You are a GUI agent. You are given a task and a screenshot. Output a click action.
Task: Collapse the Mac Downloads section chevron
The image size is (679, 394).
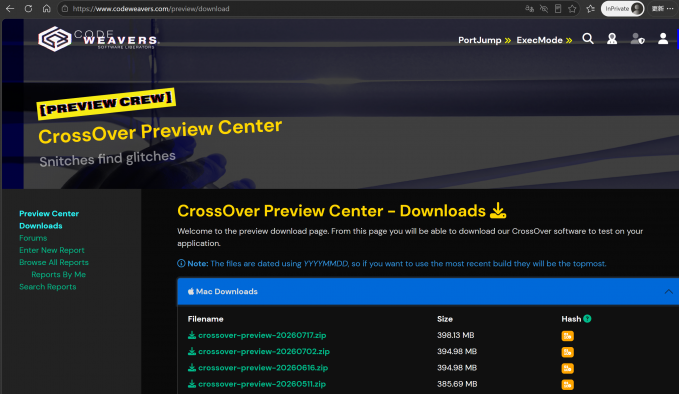[669, 291]
